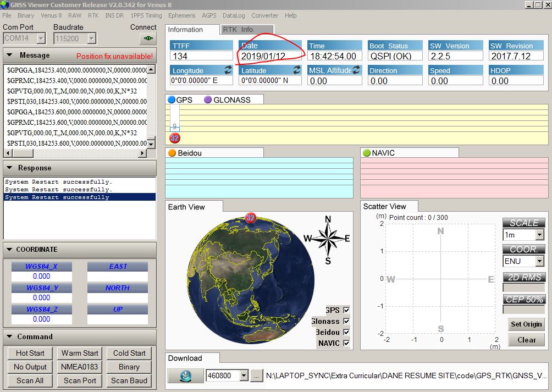
Task: Click the Binary command button
Action: [129, 367]
